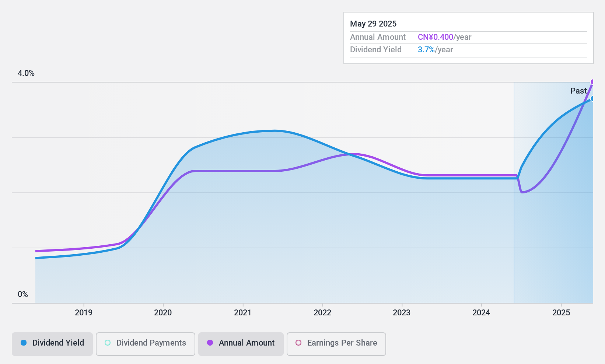Image resolution: width=605 pixels, height=364 pixels.
Task: Enable the Dividend Payments series
Action: [146, 344]
